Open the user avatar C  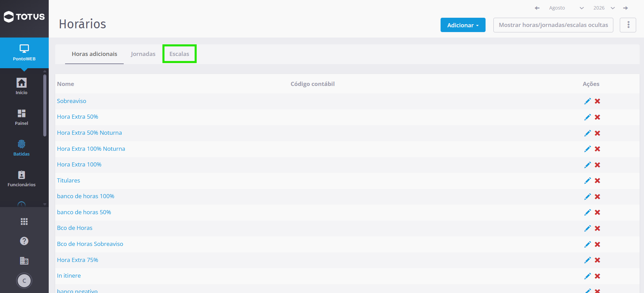point(24,281)
